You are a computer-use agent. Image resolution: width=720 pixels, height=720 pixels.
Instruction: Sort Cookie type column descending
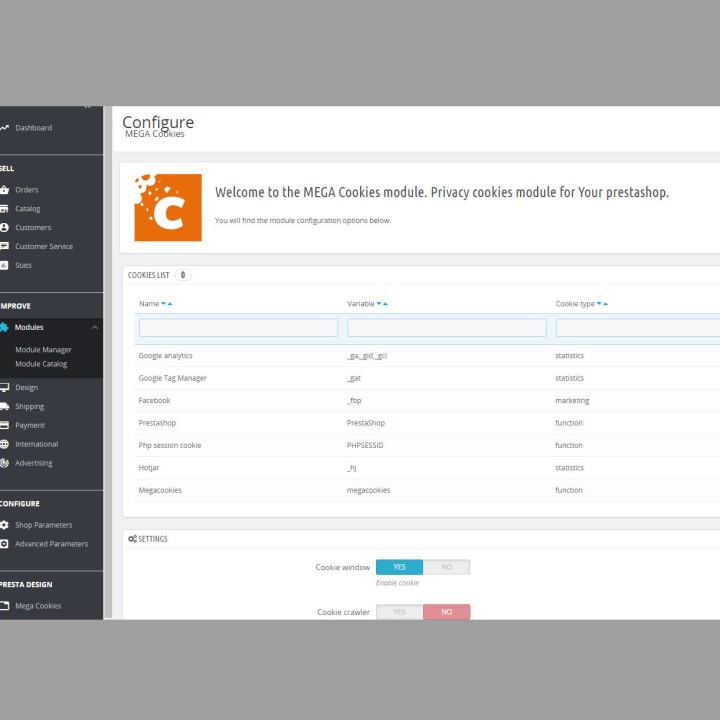click(599, 304)
